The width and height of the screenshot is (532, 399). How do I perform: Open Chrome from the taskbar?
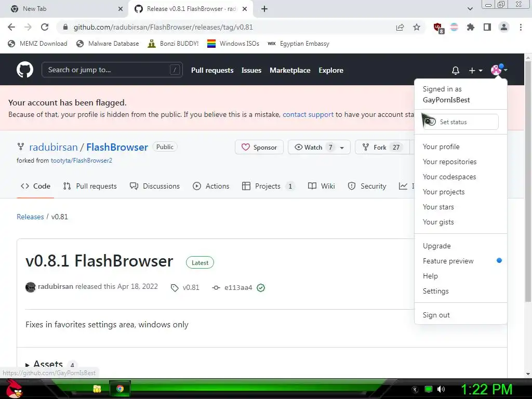coord(120,389)
